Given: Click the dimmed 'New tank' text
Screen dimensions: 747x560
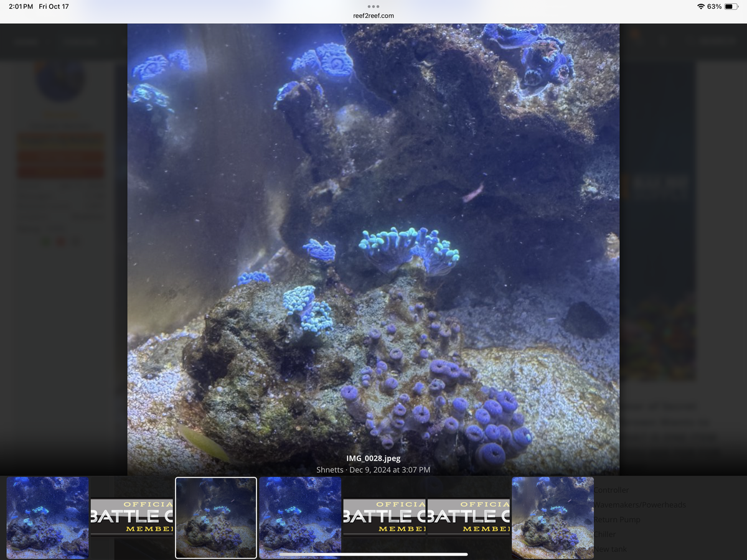Looking at the screenshot, I should pos(610,549).
